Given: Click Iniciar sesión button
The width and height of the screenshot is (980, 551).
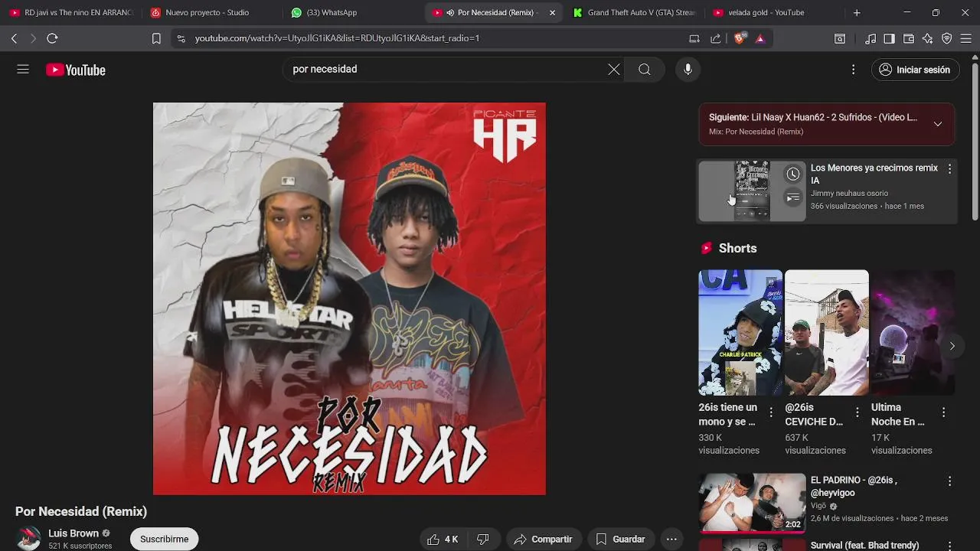Looking at the screenshot, I should (x=915, y=70).
